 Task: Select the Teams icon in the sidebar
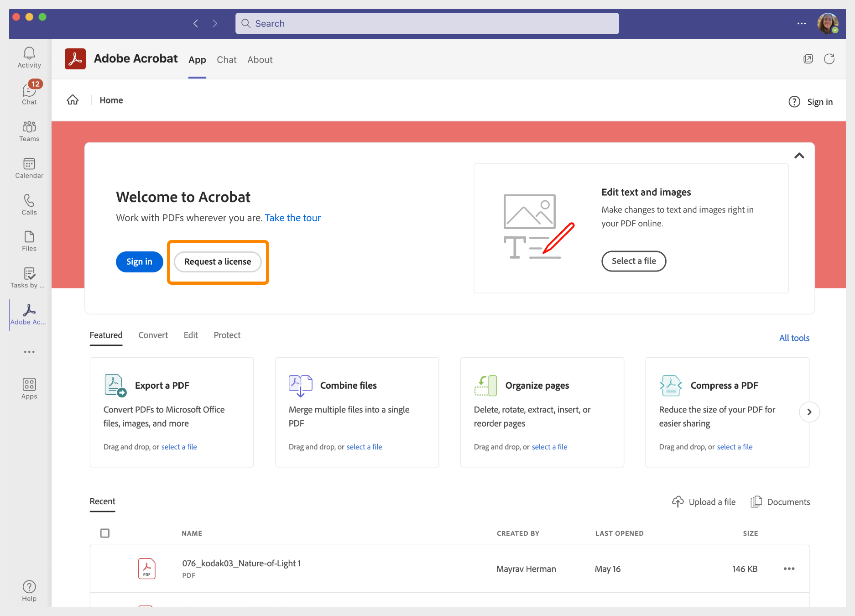[29, 131]
